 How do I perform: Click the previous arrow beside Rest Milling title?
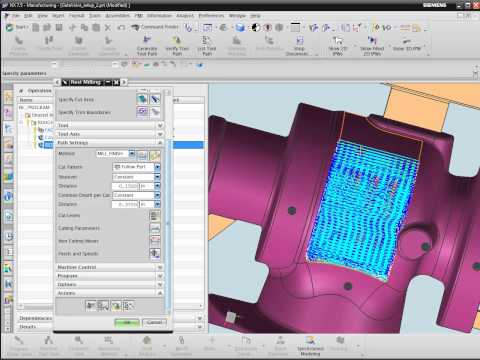(57, 82)
